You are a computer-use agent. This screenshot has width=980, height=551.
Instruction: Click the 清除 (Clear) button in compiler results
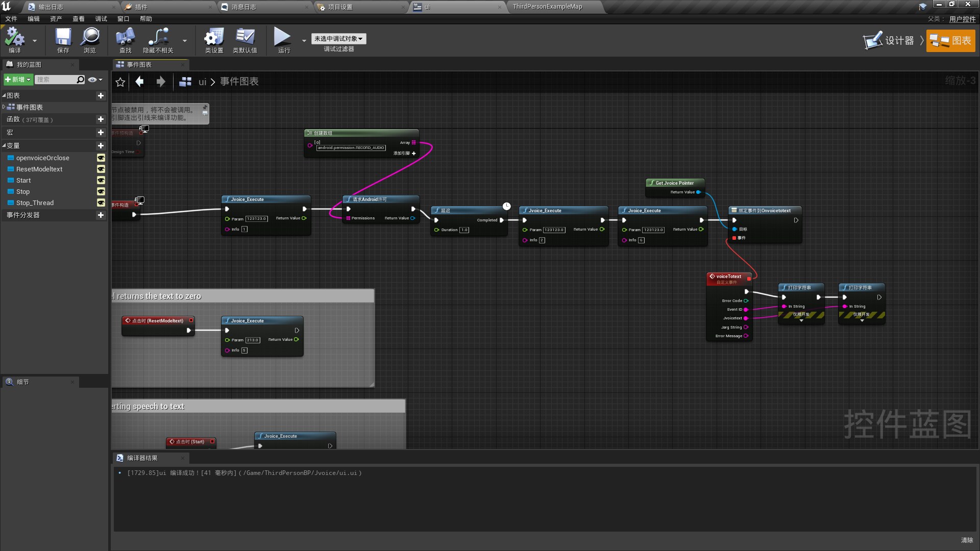tap(967, 540)
